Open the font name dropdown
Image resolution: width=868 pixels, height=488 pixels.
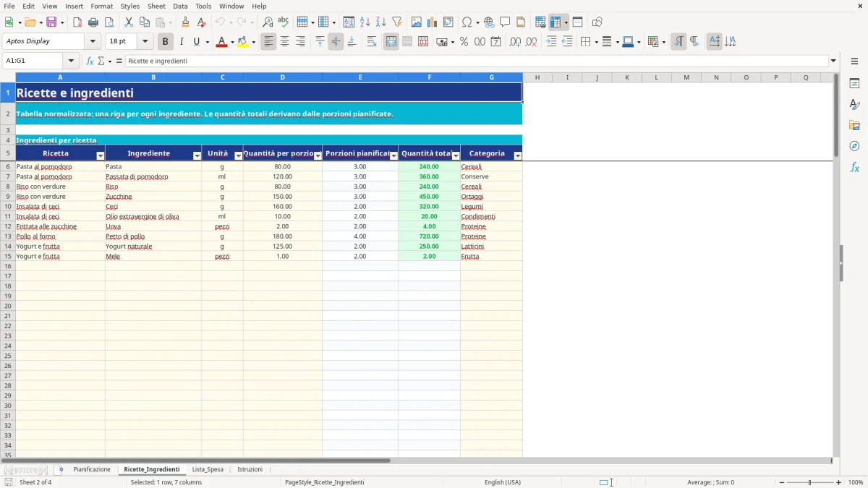coord(93,42)
